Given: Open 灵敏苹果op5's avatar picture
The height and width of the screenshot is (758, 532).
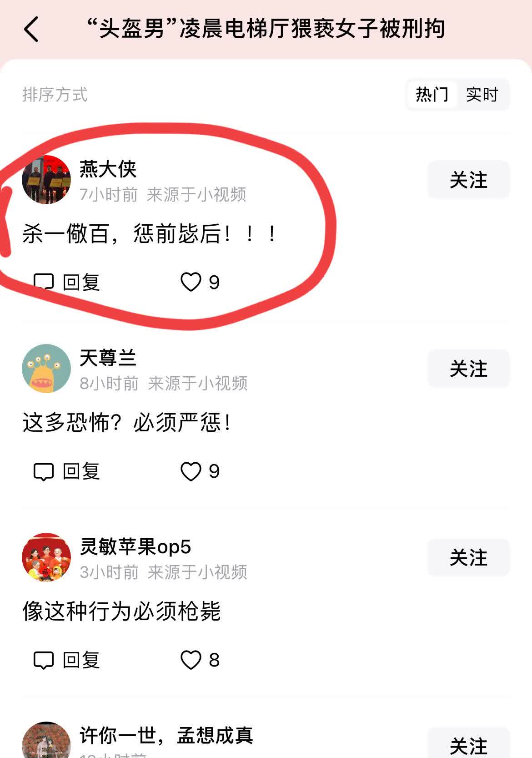Looking at the screenshot, I should click(x=46, y=557).
